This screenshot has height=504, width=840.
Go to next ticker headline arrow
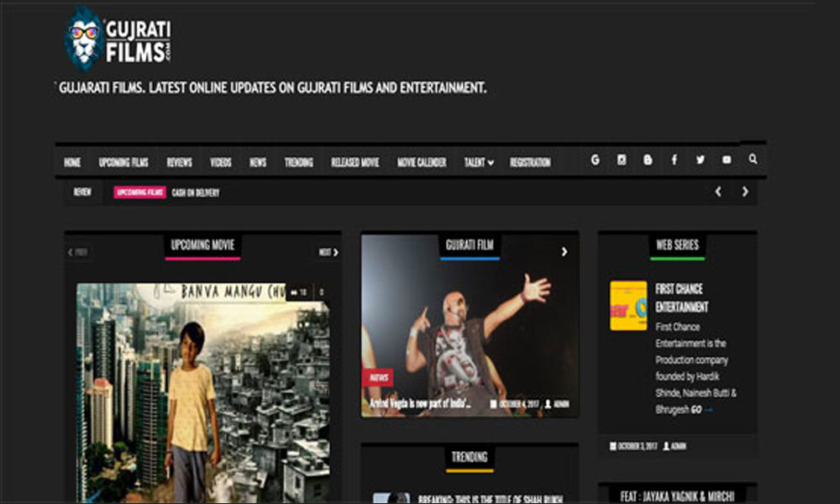(744, 192)
